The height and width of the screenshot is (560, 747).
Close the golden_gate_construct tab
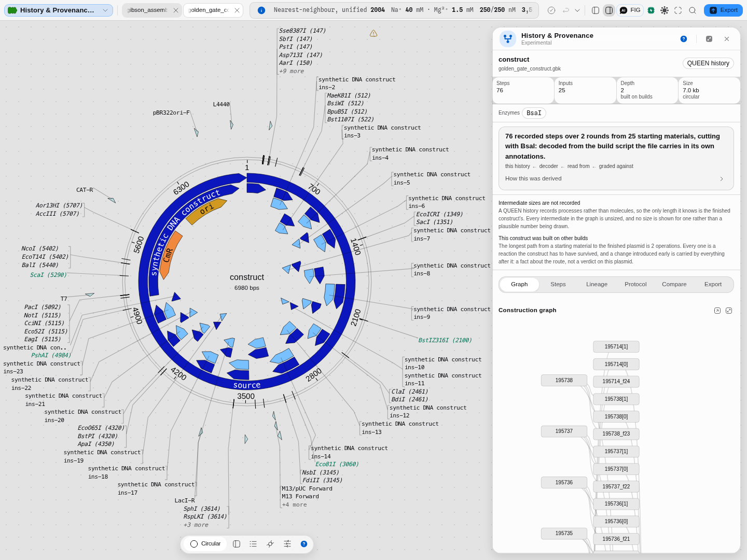click(x=237, y=10)
